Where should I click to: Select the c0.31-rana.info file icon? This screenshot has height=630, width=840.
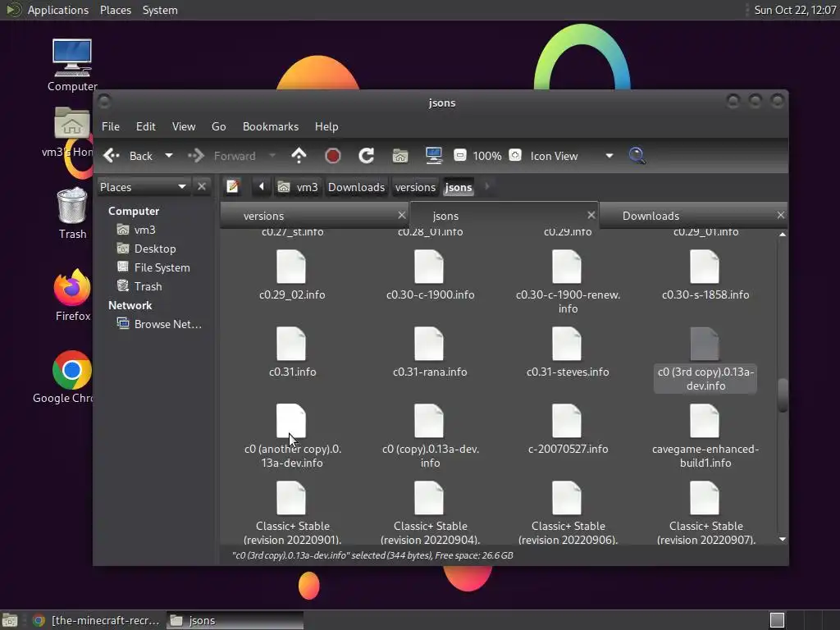tap(428, 344)
